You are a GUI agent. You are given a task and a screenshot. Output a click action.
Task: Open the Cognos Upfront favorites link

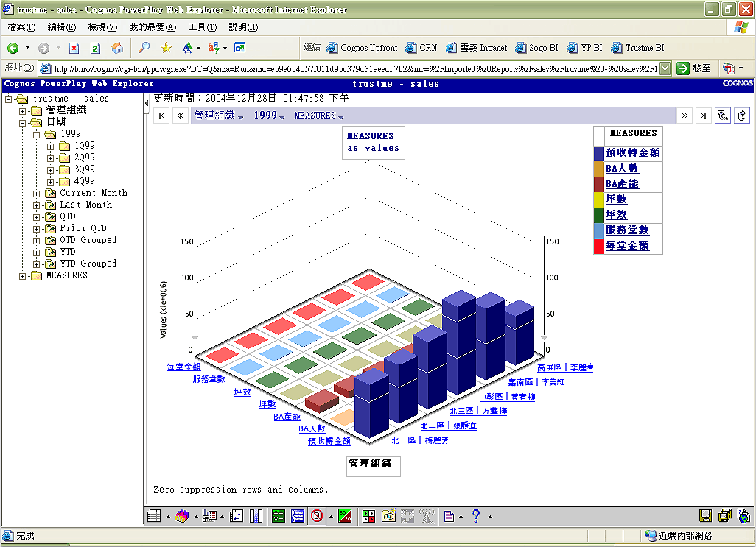363,48
